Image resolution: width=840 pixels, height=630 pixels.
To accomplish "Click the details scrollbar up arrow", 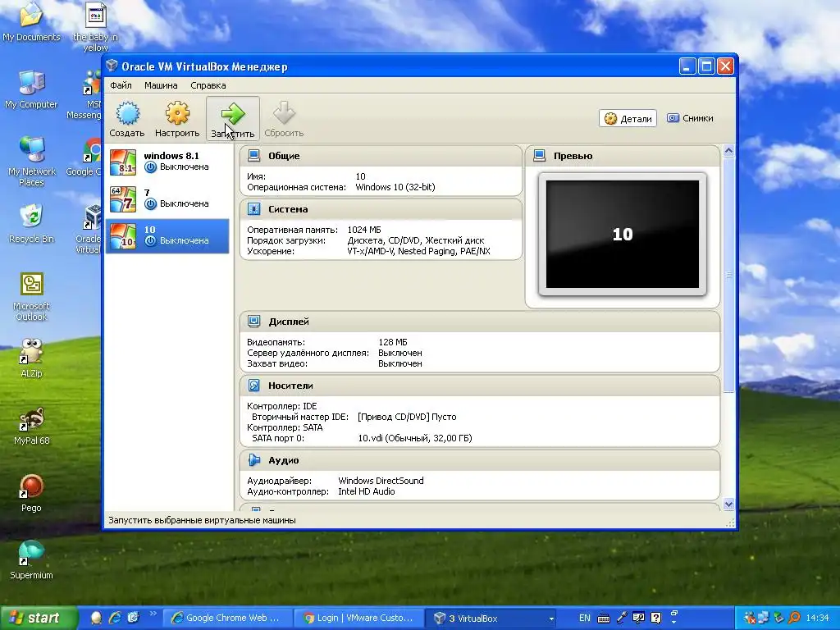I will 728,151.
